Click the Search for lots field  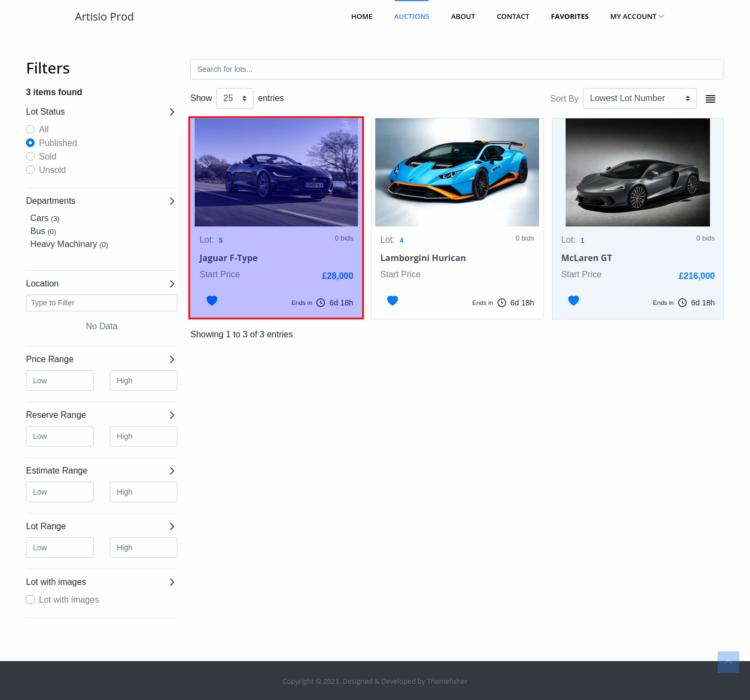[457, 69]
